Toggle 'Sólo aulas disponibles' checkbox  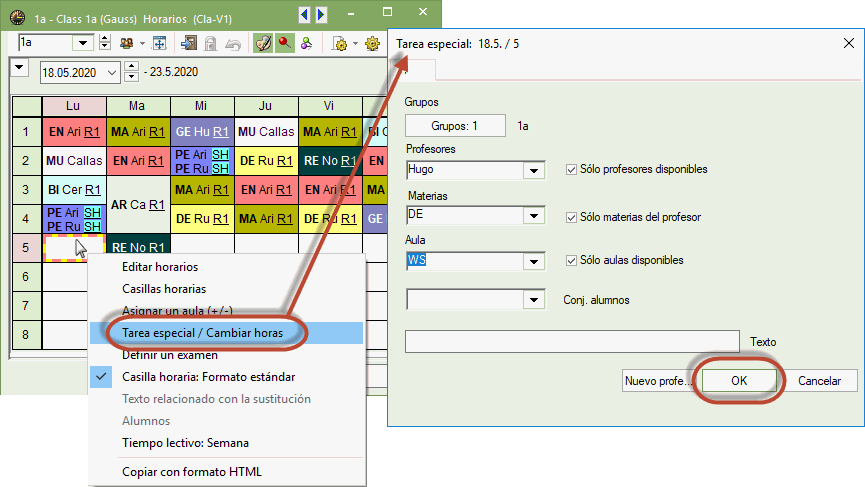point(572,260)
